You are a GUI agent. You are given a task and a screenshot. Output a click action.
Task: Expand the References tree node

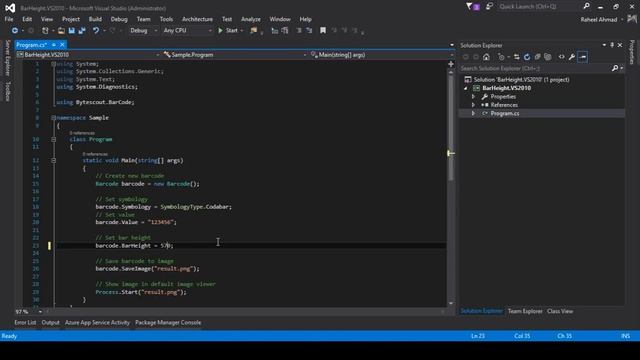[473, 105]
